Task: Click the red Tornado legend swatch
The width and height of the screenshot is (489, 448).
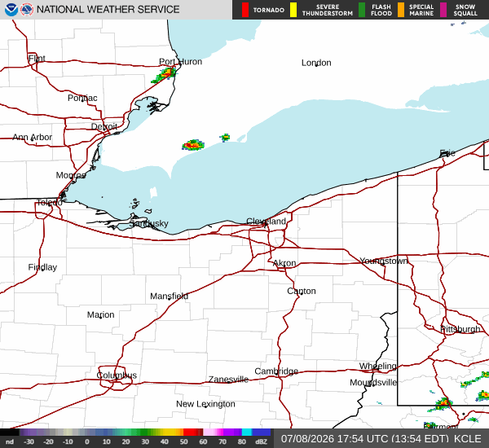Action: click(245, 10)
